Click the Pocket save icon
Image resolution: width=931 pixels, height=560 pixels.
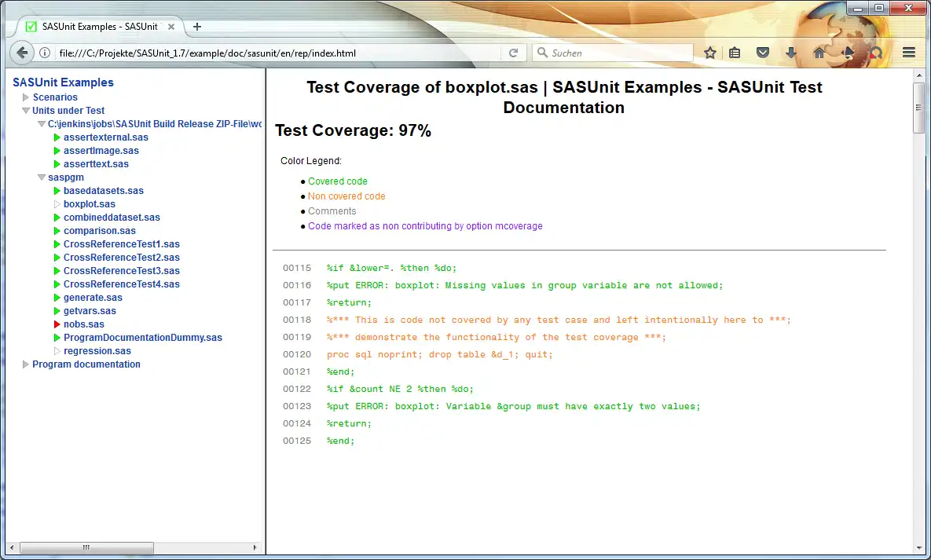point(762,53)
